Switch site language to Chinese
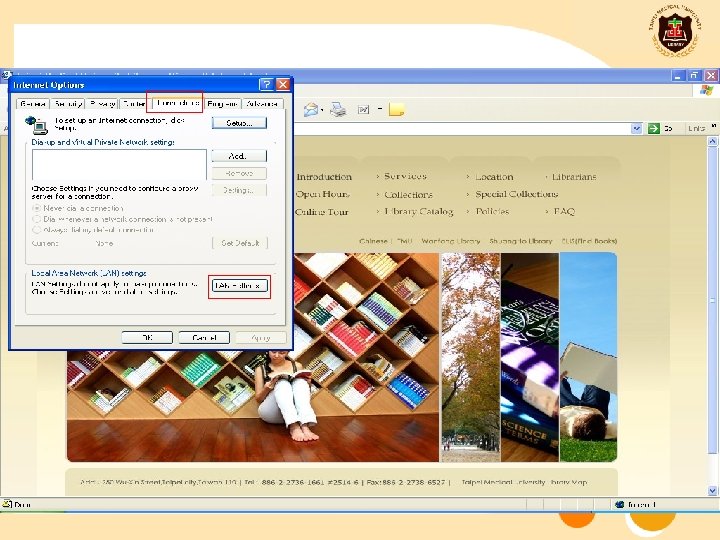 click(x=373, y=241)
